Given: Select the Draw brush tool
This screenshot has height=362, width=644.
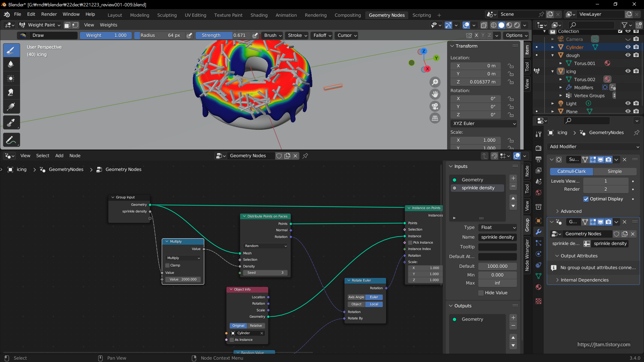Looking at the screenshot, I should (x=11, y=50).
